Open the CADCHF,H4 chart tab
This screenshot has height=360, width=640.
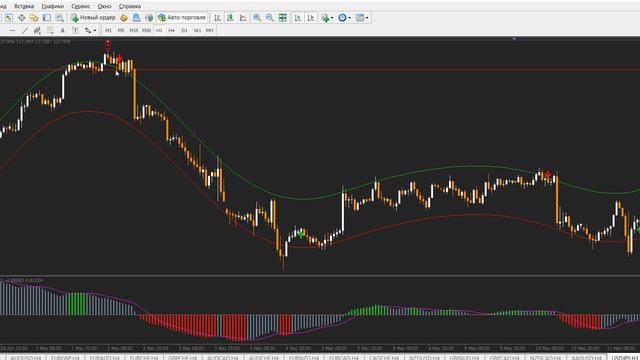pyautogui.click(x=384, y=358)
